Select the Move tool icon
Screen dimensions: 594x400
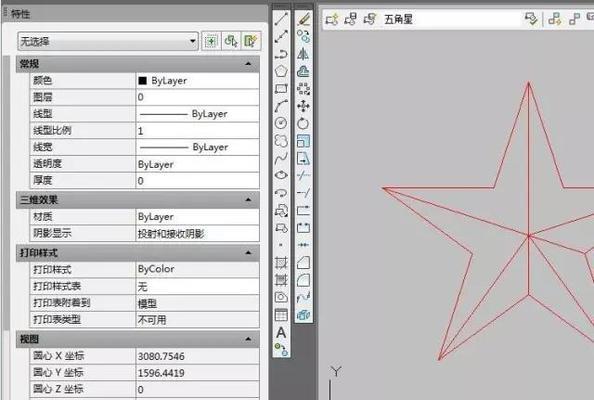pyautogui.click(x=303, y=106)
